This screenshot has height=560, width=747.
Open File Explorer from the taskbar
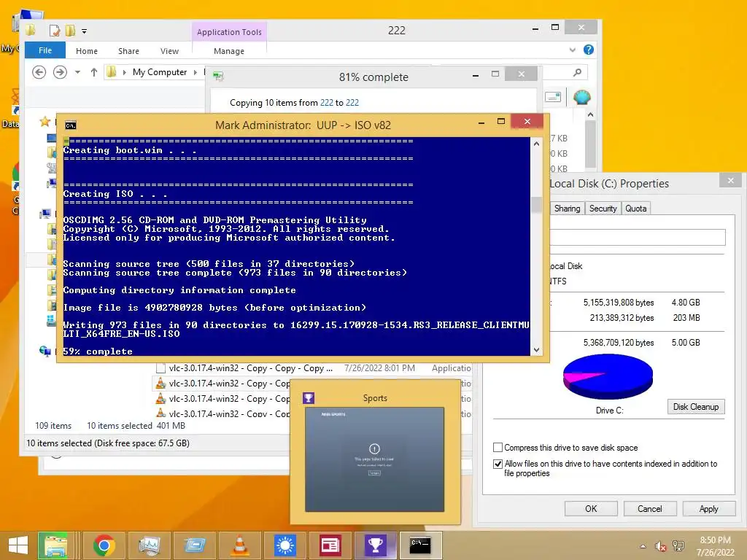55,545
